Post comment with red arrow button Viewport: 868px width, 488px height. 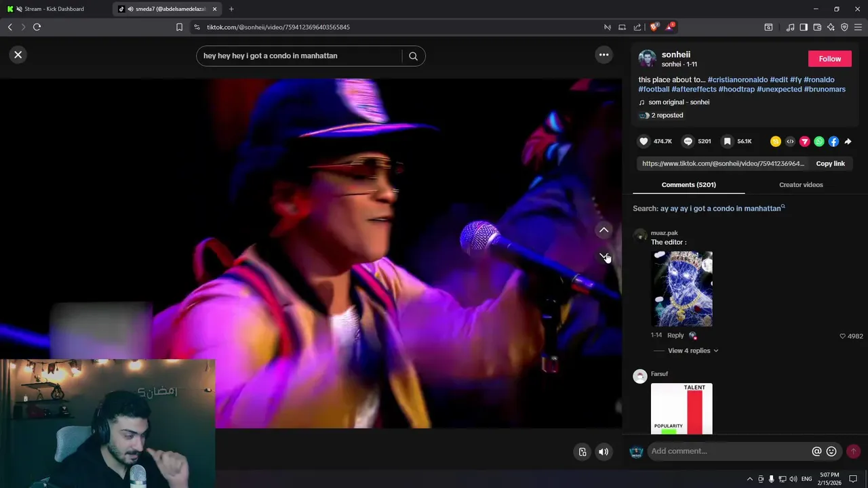[x=853, y=451]
